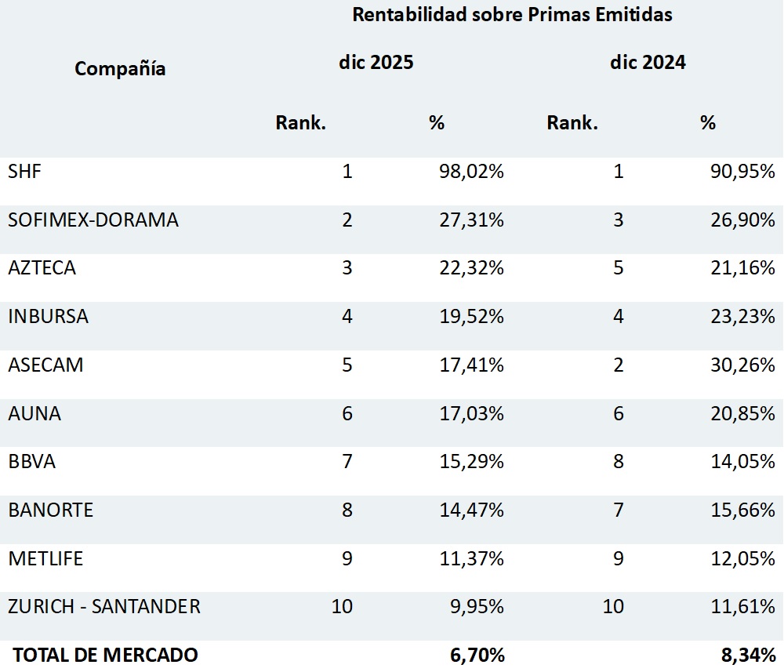The image size is (784, 672).
Task: Select the TOTAL DE MERCADO row label
Action: coord(106,655)
